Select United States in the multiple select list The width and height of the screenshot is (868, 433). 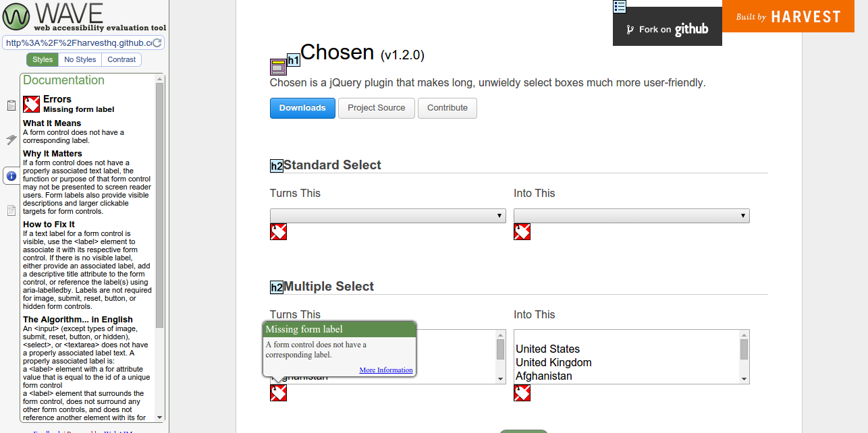coord(547,349)
